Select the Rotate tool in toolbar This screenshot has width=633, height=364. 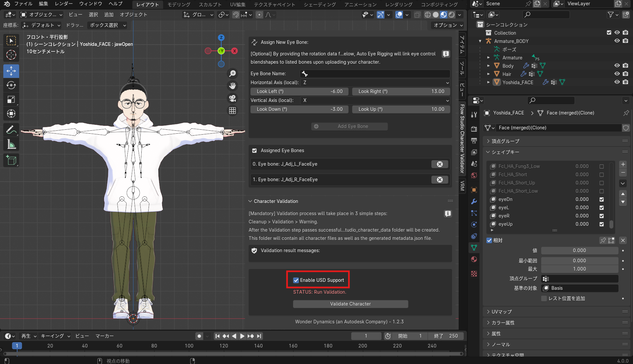click(11, 85)
